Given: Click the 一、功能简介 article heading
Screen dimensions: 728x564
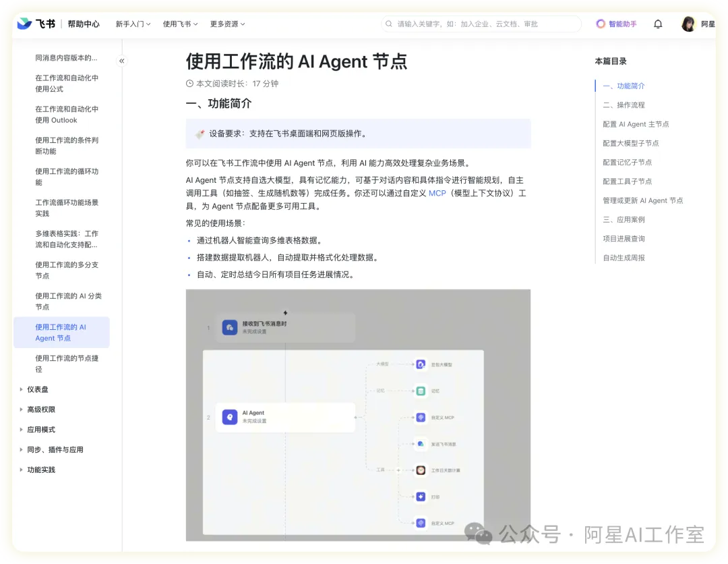Looking at the screenshot, I should click(x=218, y=104).
